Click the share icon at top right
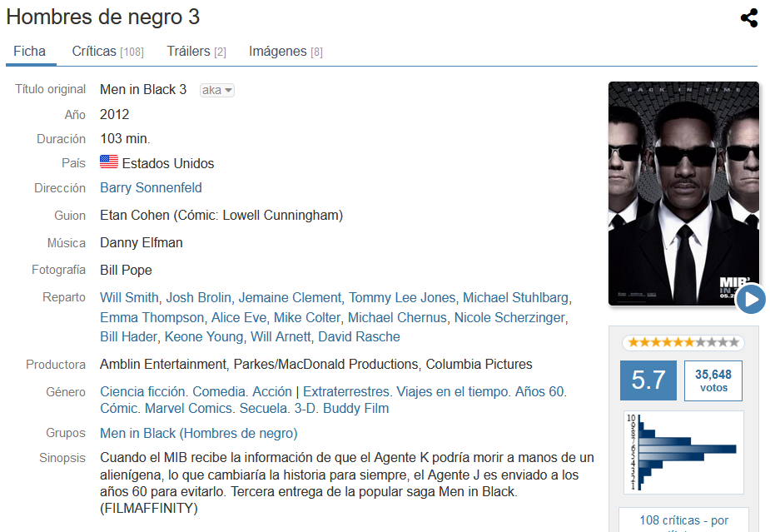Image resolution: width=770 pixels, height=532 pixels. point(749,18)
